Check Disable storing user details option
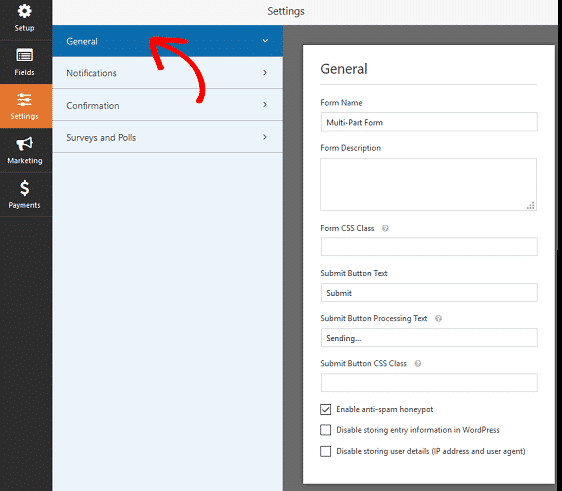 pyautogui.click(x=325, y=451)
